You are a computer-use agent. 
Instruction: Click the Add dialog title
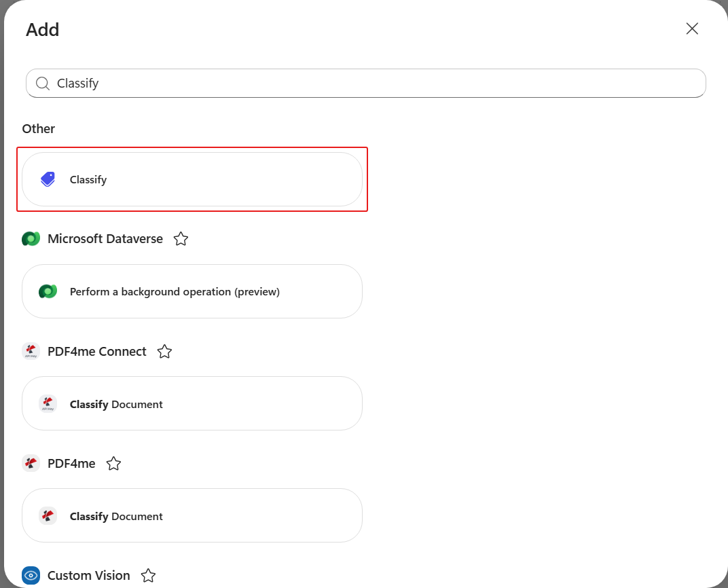43,30
